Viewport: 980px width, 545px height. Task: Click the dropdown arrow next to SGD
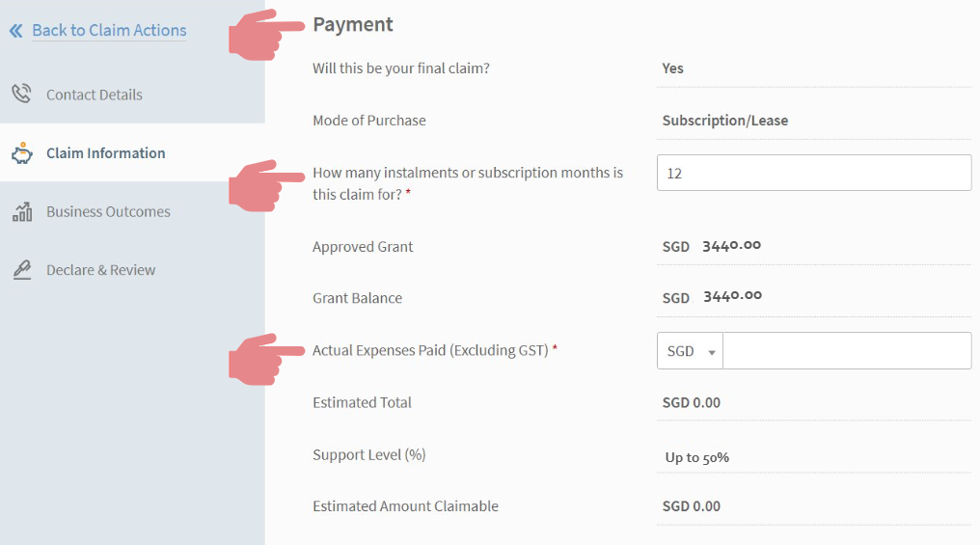click(711, 352)
